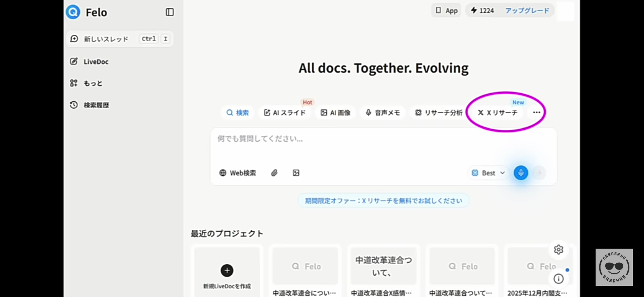Image resolution: width=644 pixels, height=297 pixels.
Task: Select the AI 画像 mode tab
Action: pyautogui.click(x=335, y=113)
